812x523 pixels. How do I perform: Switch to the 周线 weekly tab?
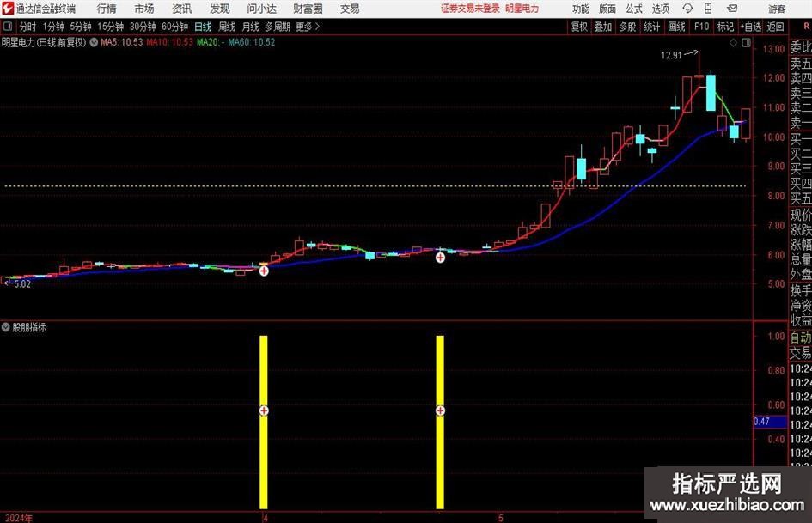(226, 27)
